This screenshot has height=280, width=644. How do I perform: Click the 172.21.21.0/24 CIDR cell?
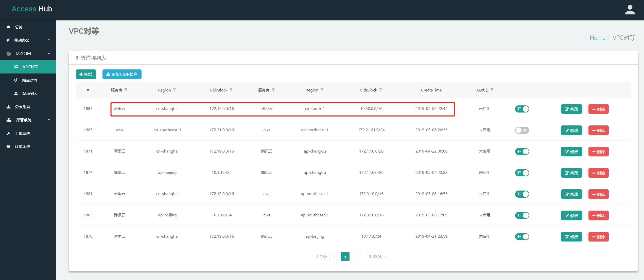point(371,130)
